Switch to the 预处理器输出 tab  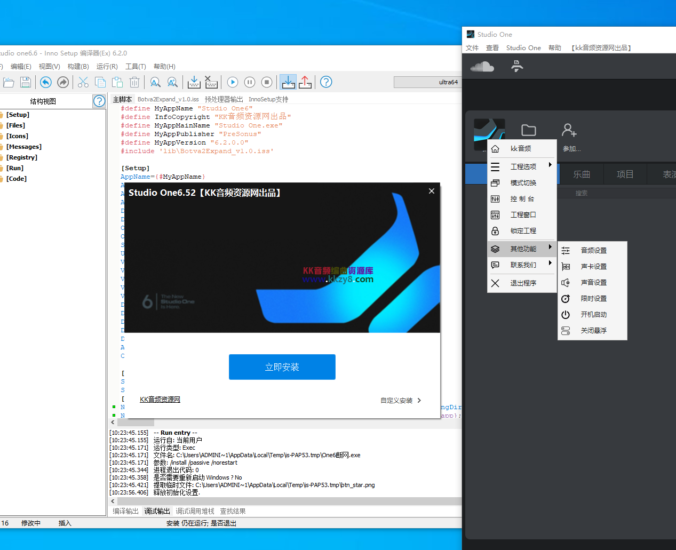pos(224,100)
